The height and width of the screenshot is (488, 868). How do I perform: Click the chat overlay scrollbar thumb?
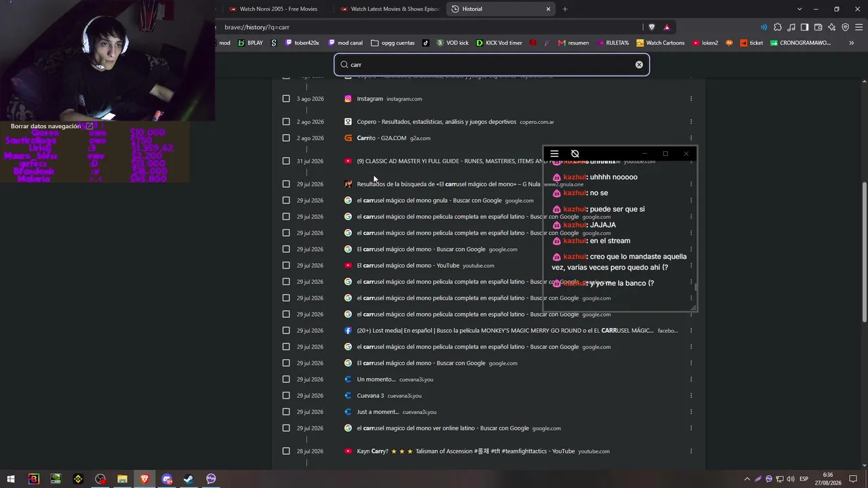(696, 287)
